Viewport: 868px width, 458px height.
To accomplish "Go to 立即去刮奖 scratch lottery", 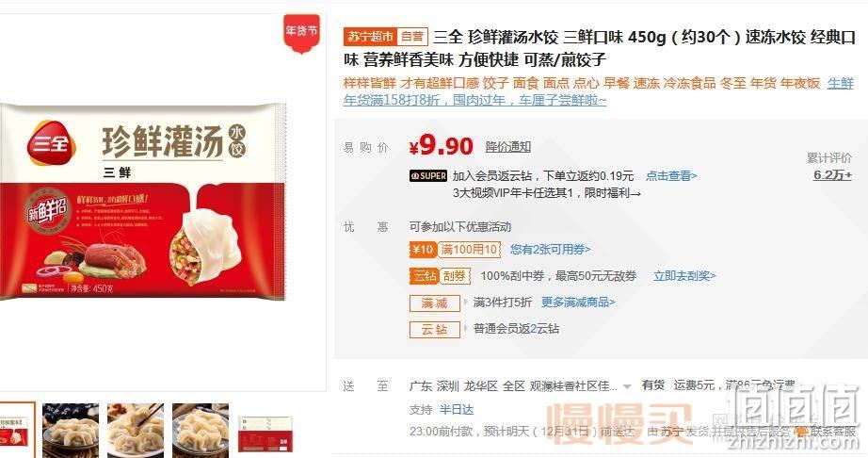I will 684,276.
